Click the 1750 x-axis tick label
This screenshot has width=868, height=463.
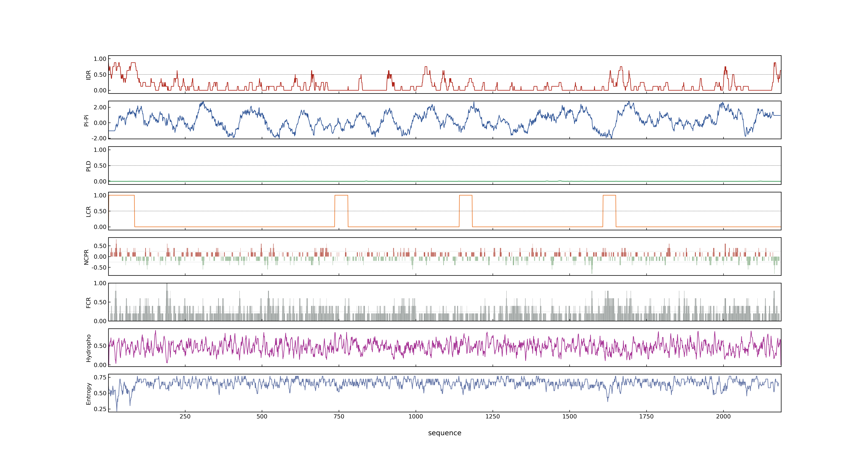click(x=646, y=416)
